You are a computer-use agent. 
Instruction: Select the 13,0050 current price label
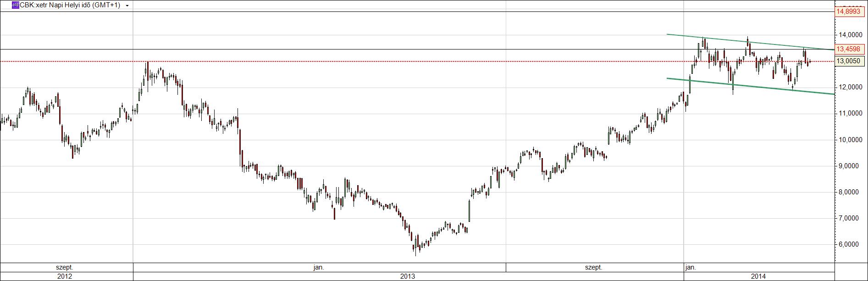pos(850,61)
